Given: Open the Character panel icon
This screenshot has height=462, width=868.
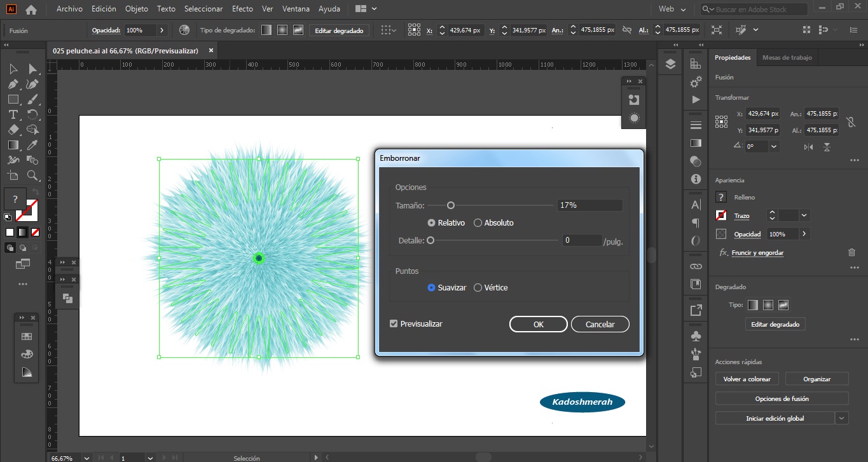Looking at the screenshot, I should tap(696, 205).
